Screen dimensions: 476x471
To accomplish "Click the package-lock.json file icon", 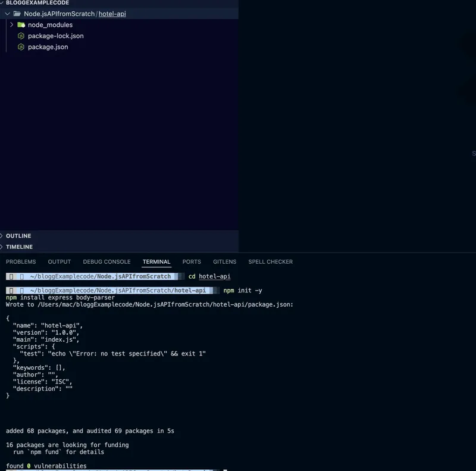I will coord(20,36).
